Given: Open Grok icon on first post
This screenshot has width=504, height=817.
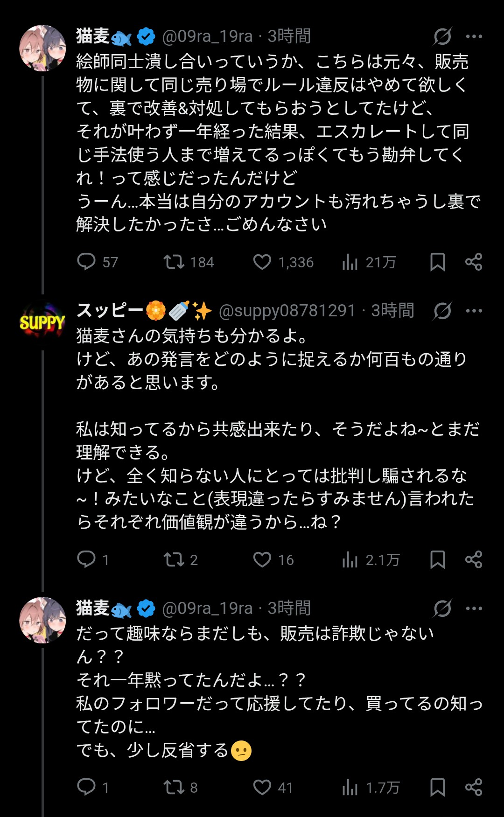Looking at the screenshot, I should pyautogui.click(x=442, y=36).
